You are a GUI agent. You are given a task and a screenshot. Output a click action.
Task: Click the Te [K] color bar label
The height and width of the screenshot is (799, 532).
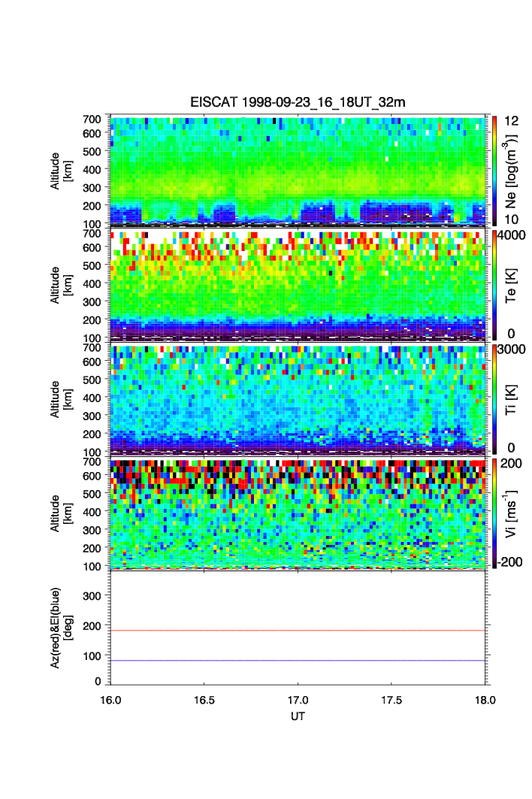pos(512,286)
